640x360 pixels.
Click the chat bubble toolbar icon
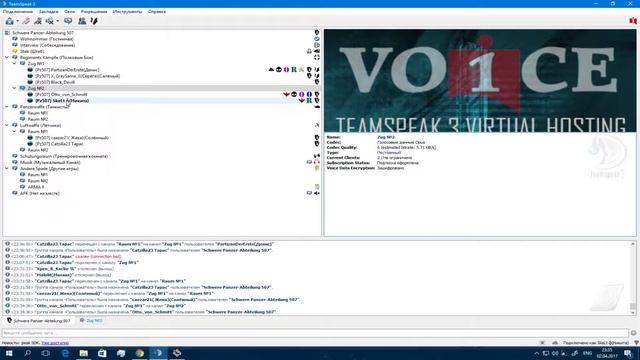pos(68,21)
